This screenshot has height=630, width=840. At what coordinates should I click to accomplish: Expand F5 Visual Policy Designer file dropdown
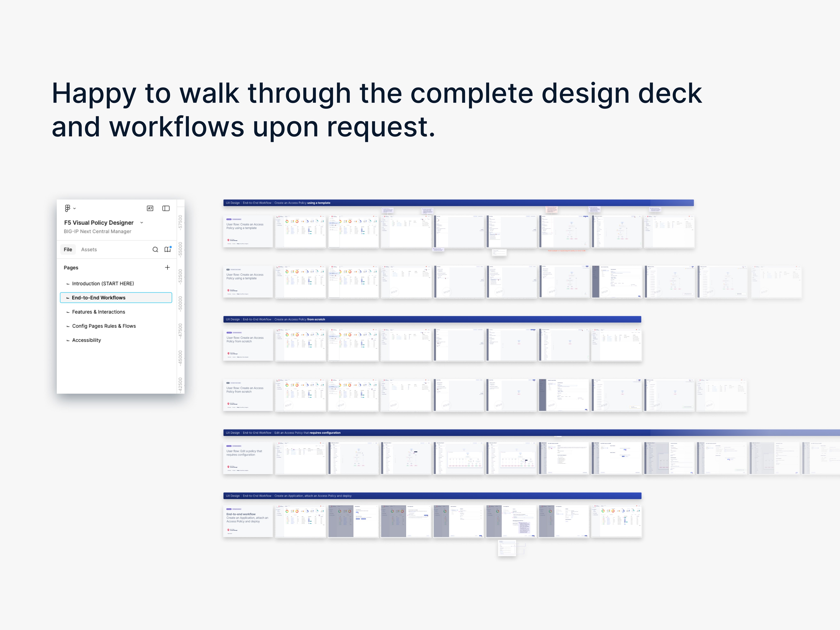pos(142,223)
